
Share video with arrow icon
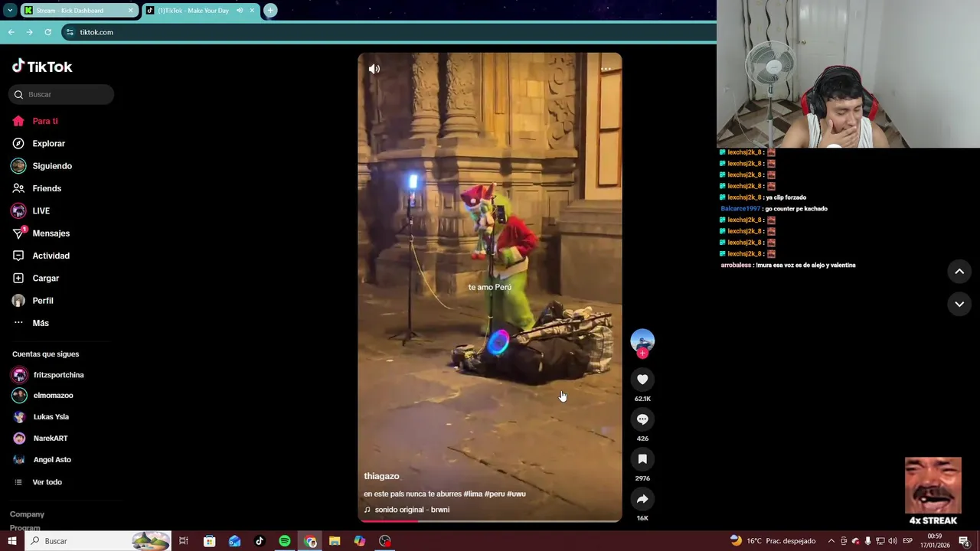642,499
